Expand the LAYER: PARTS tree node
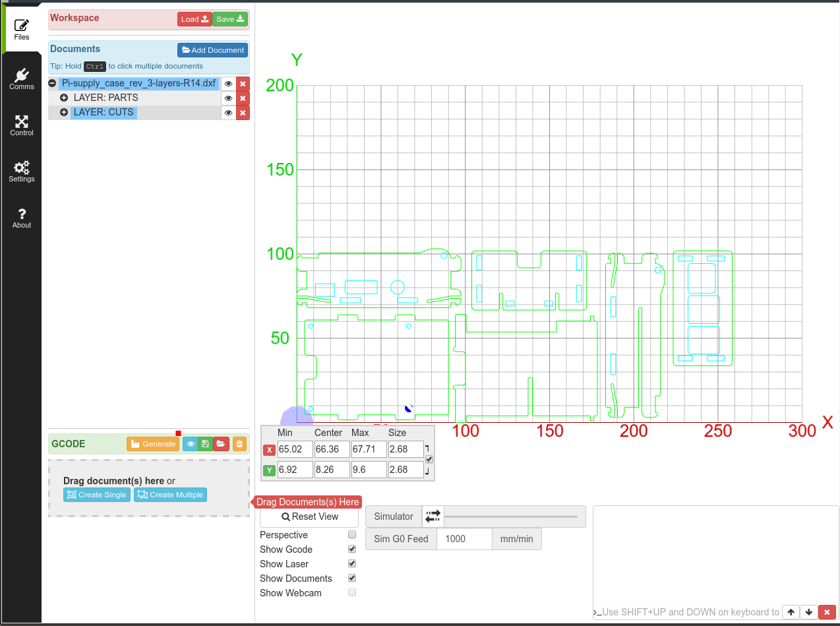 64,98
